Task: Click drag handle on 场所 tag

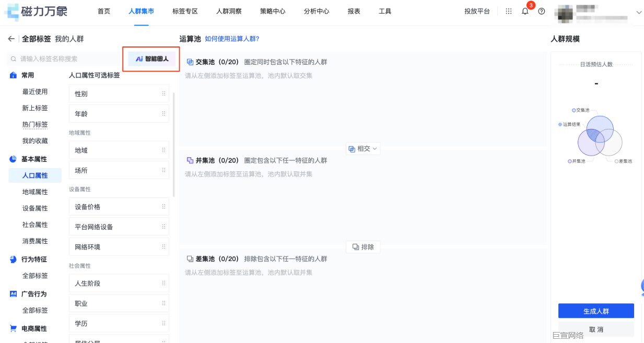Action: click(163, 170)
